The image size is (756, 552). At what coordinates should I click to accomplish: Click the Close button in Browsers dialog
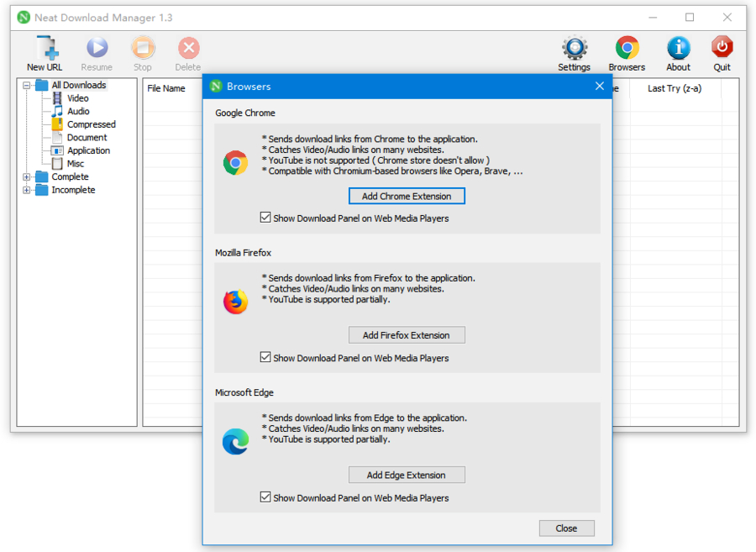tap(566, 528)
